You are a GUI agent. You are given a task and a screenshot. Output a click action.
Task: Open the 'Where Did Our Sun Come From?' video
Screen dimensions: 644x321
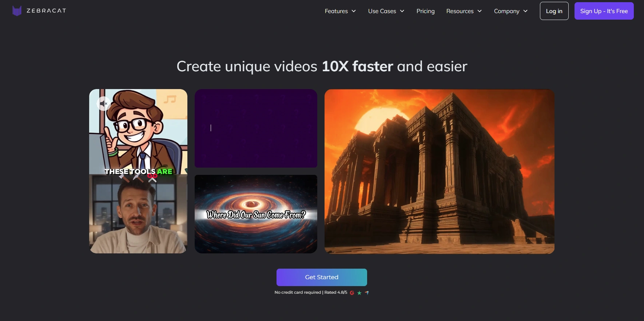[256, 214]
